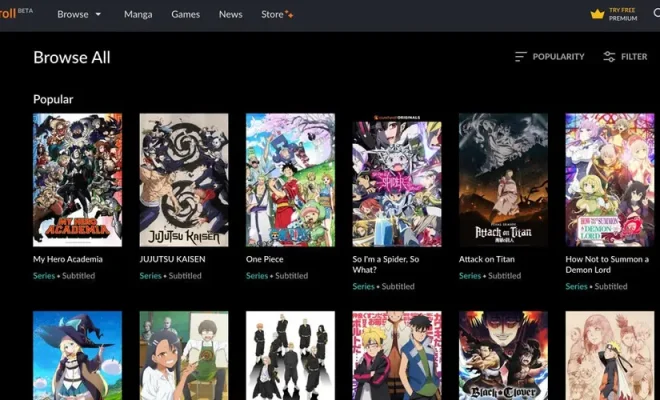Click Try Free Premium link

tap(623, 14)
